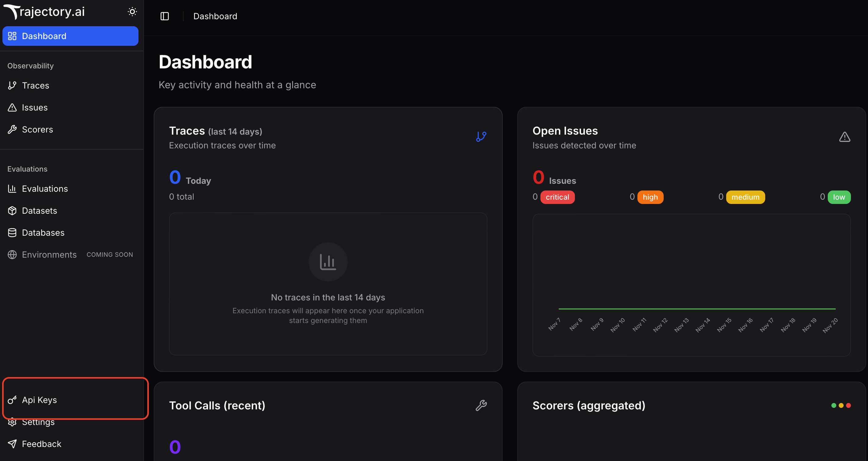Open the Evaluations bar-chart icon
Screen dimensions: 868x461
(12, 188)
